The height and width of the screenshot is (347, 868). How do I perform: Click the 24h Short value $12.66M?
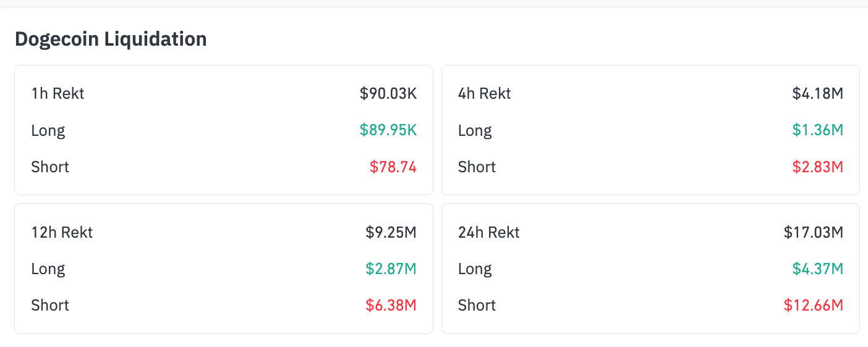[814, 306]
